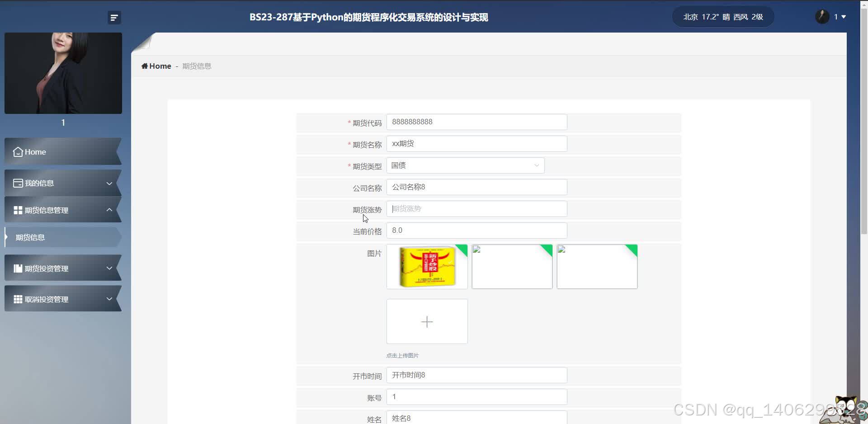Collapse the 期货信息管理 submenu chevron
This screenshot has width=868, height=424.
pos(109,210)
